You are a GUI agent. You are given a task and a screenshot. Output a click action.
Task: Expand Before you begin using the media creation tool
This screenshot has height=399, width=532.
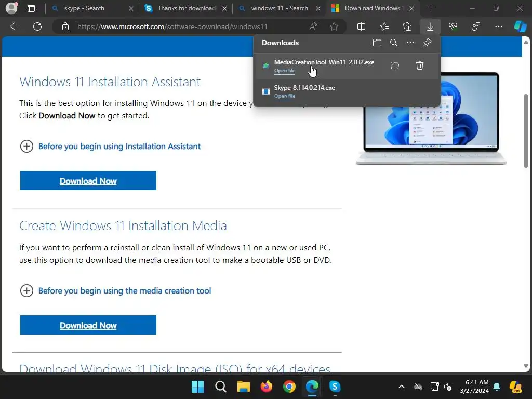pos(115,291)
